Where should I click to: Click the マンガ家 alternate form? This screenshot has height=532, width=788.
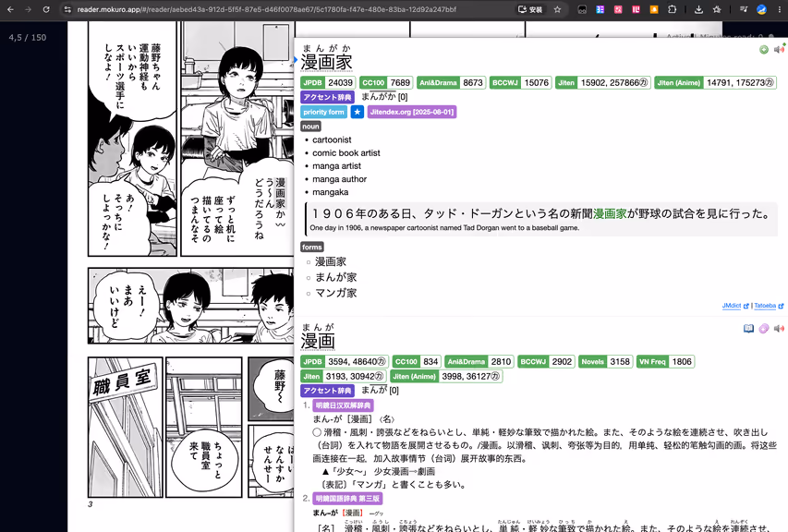[x=335, y=293]
